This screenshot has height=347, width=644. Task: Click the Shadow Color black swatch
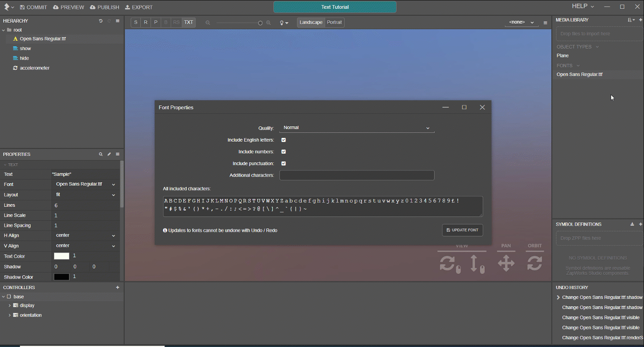pos(61,277)
